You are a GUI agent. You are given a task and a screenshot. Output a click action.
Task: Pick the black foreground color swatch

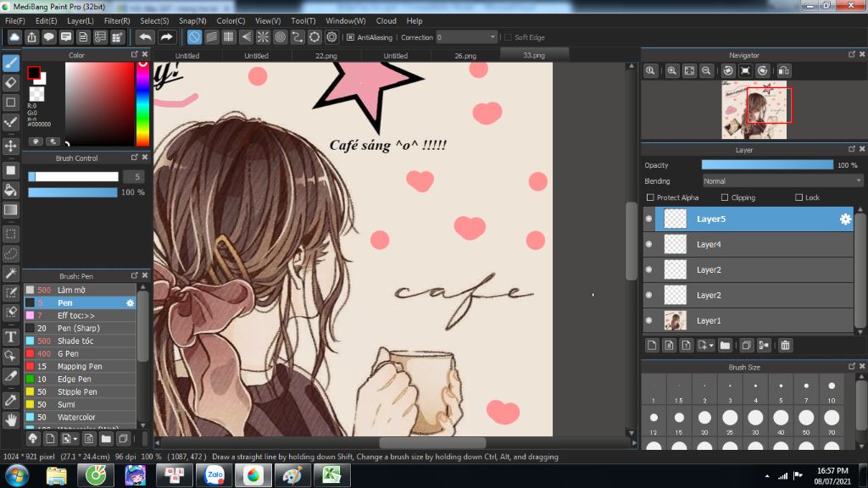coord(34,73)
